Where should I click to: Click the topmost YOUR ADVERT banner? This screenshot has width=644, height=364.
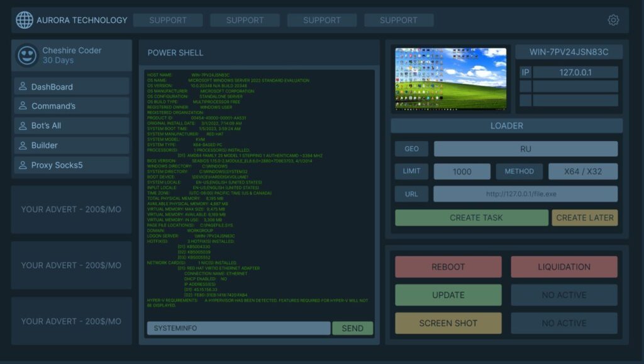pos(72,209)
